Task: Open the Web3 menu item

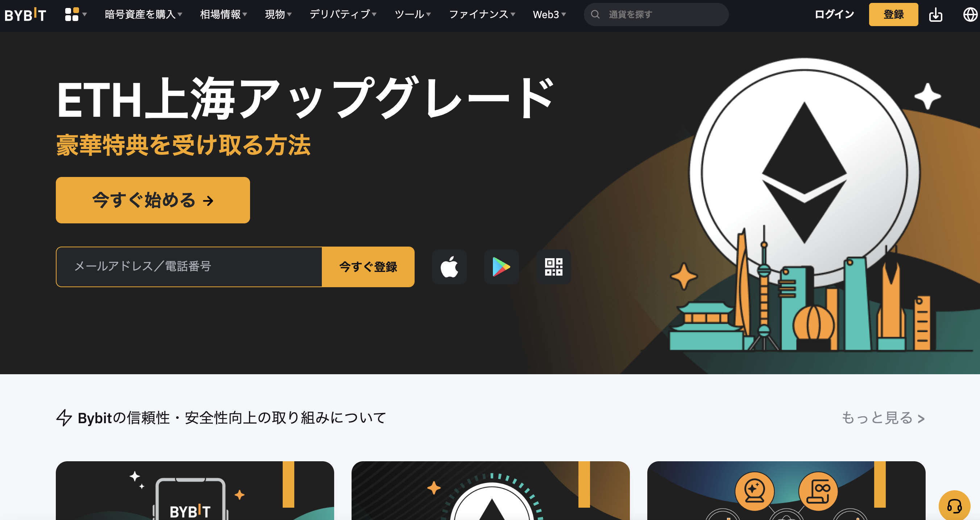Action: coord(549,15)
